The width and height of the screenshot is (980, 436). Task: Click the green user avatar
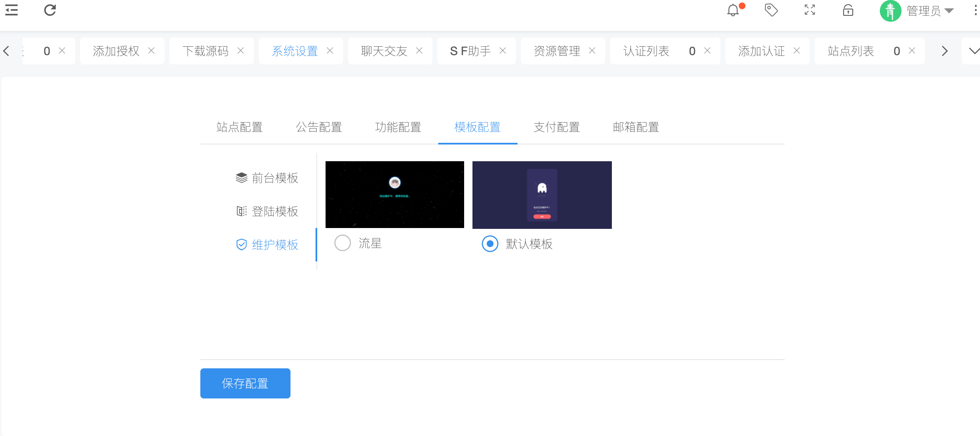890,11
